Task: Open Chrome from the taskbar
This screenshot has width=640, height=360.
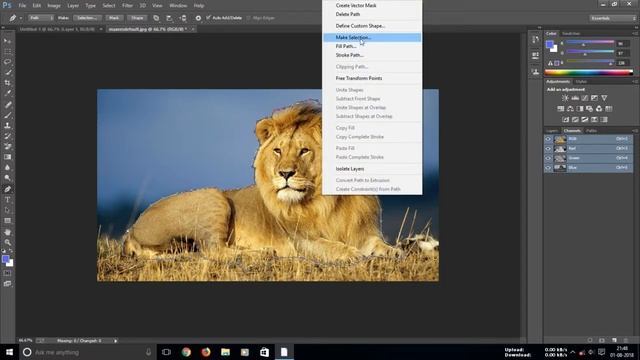Action: (x=186, y=352)
